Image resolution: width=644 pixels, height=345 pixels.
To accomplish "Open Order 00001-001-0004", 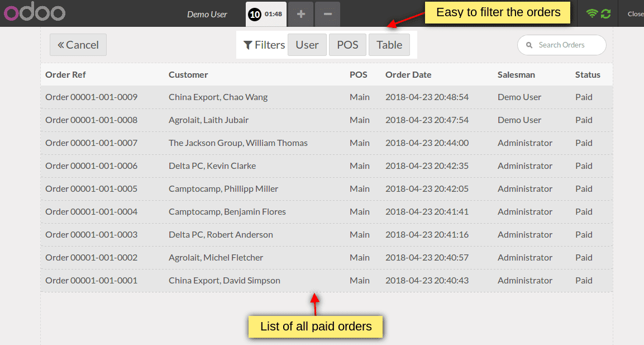I will point(327,212).
